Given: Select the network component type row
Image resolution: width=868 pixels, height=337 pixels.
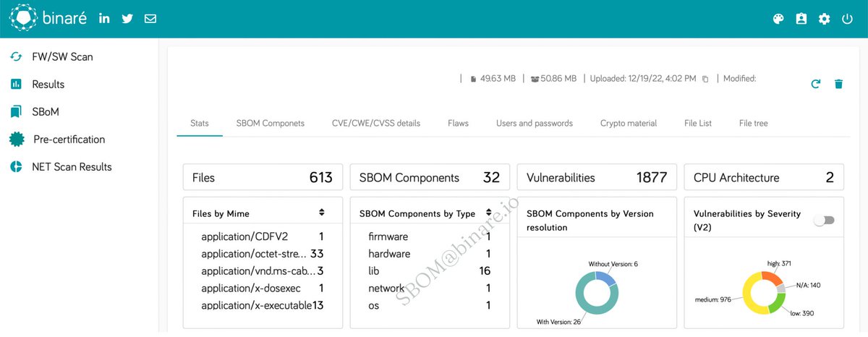Looking at the screenshot, I should [430, 289].
